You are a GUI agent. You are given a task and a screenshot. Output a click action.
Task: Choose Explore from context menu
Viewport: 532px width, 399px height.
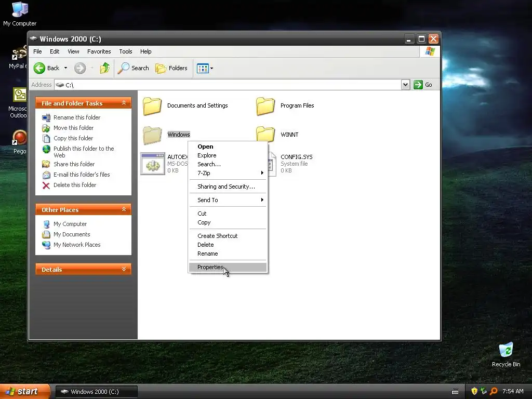(x=228, y=155)
